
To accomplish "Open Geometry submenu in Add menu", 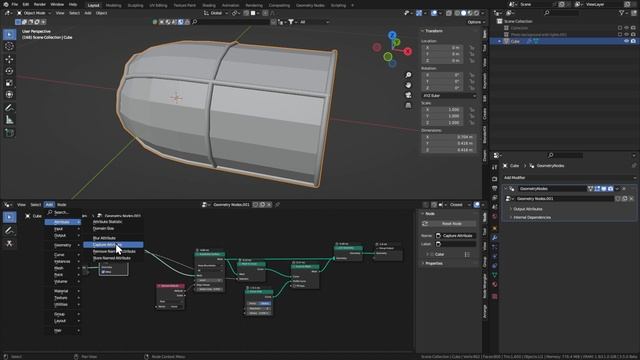I will 63,245.
